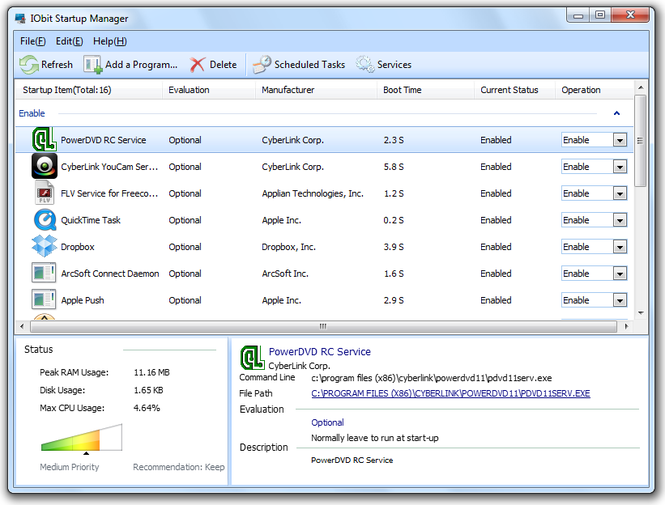Viewport: 665px width, 505px height.
Task: Select the 'QuickTime Task' row text
Action: pos(91,220)
